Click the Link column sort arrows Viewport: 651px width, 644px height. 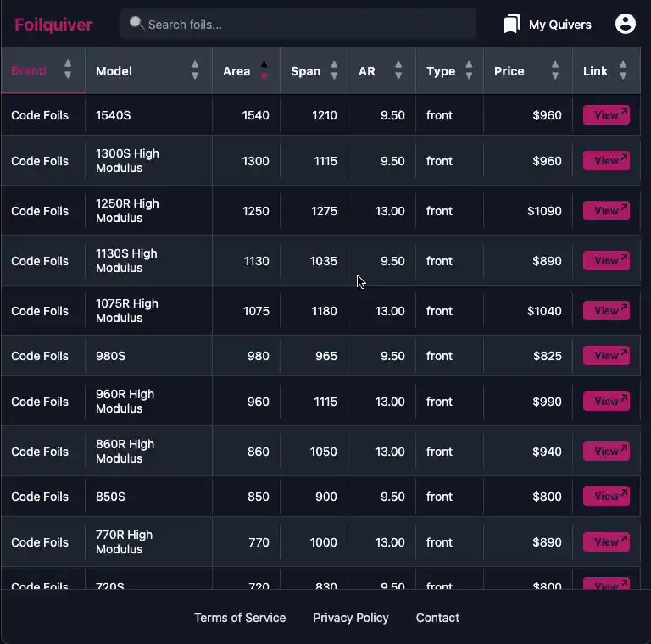[623, 70]
